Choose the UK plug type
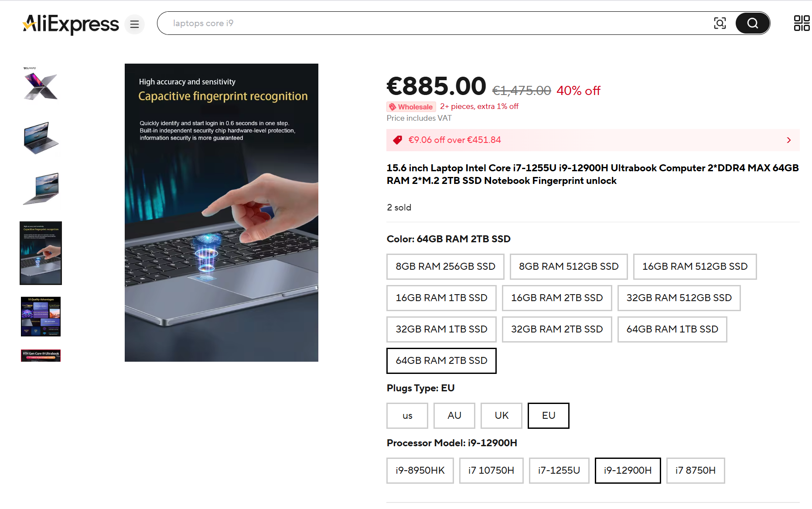This screenshot has width=812, height=509. 502,415
